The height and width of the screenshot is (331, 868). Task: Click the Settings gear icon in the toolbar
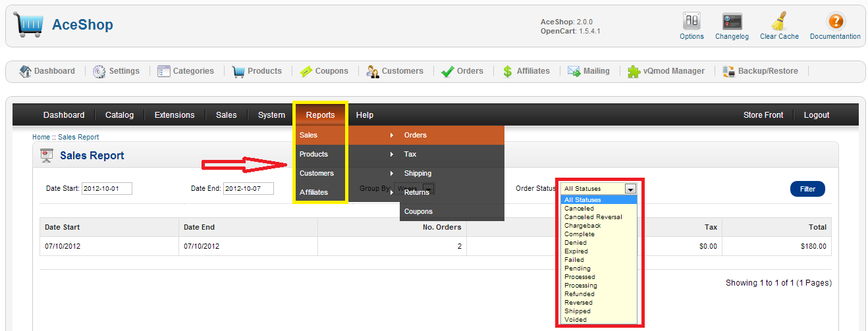(x=99, y=71)
